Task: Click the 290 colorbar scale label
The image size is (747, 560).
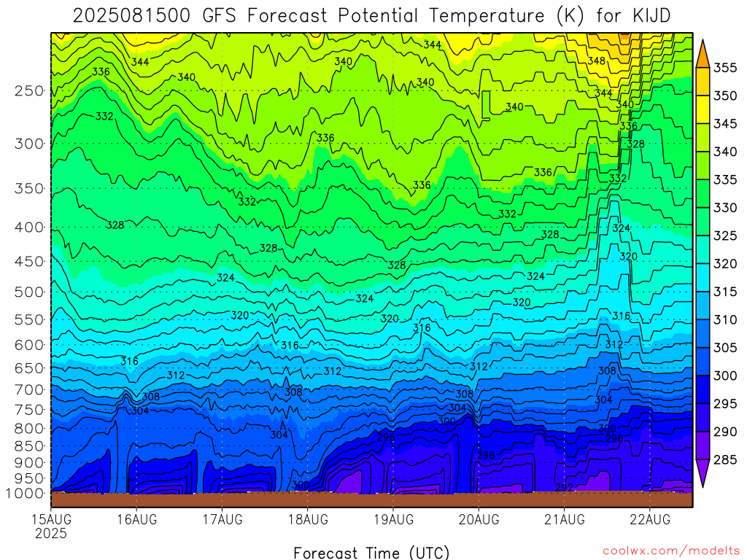Action: pos(725,432)
